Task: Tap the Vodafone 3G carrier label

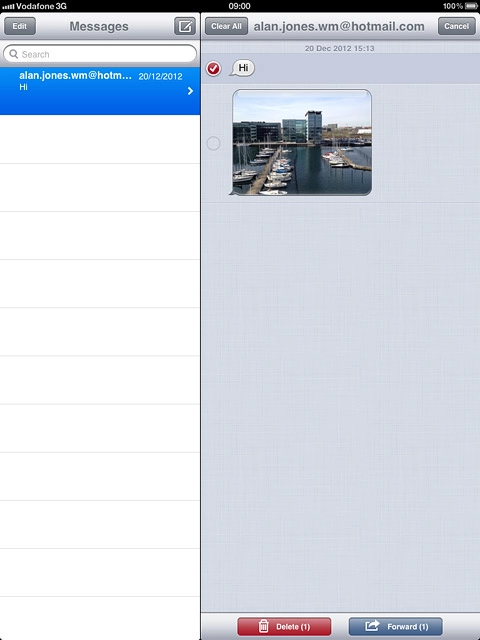Action: point(41,6)
